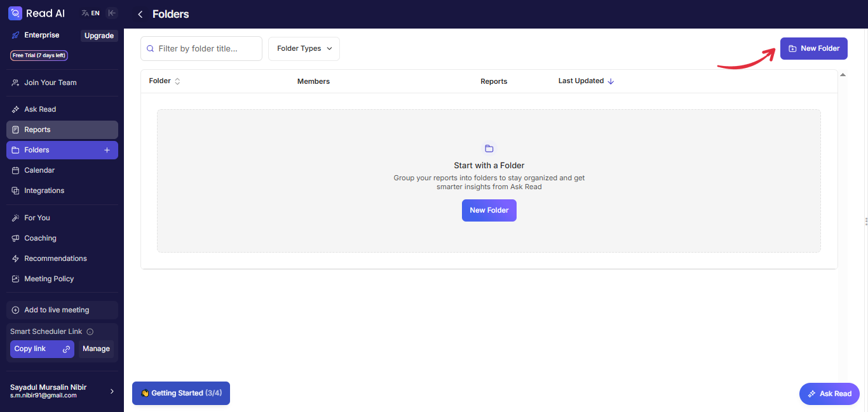Show Smart Scheduler Link info tooltip icon
This screenshot has width=868, height=412.
90,332
